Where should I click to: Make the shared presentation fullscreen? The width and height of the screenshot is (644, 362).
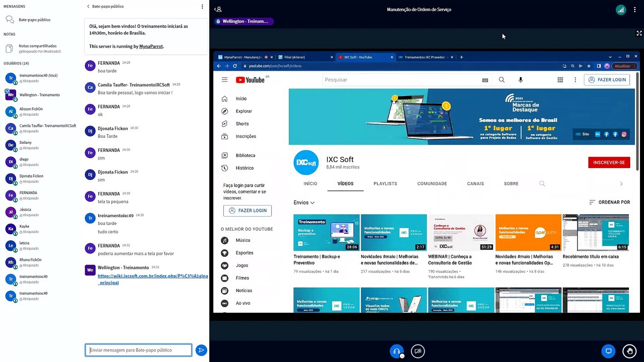click(639, 33)
